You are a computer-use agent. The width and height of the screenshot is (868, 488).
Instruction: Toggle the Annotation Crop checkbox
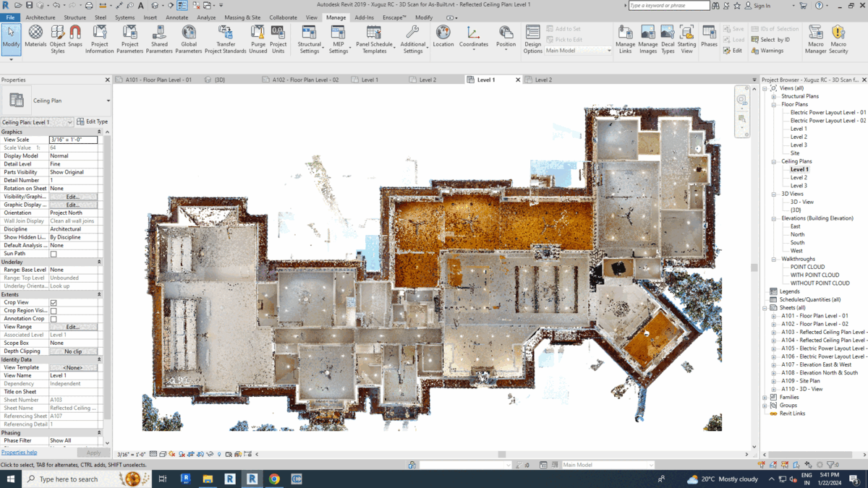(x=54, y=319)
